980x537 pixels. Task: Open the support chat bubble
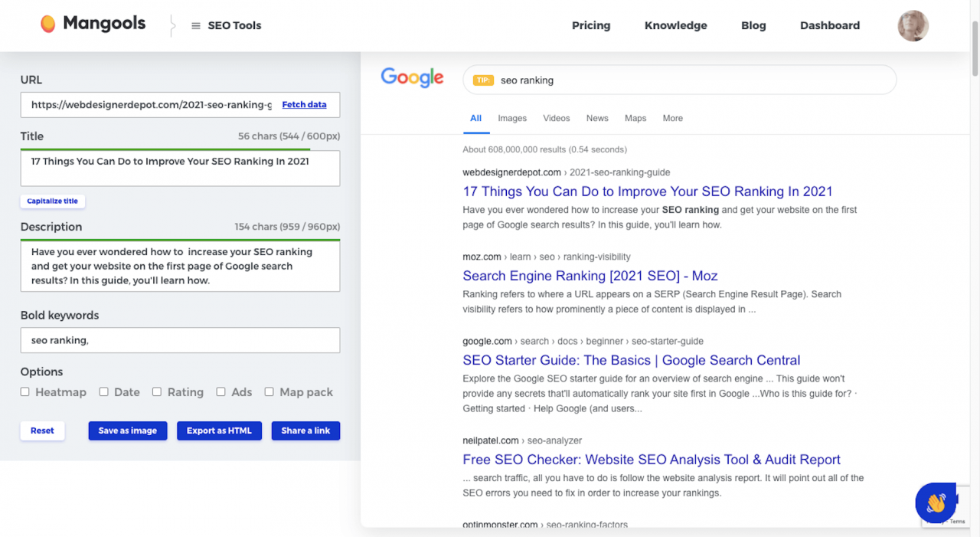936,503
